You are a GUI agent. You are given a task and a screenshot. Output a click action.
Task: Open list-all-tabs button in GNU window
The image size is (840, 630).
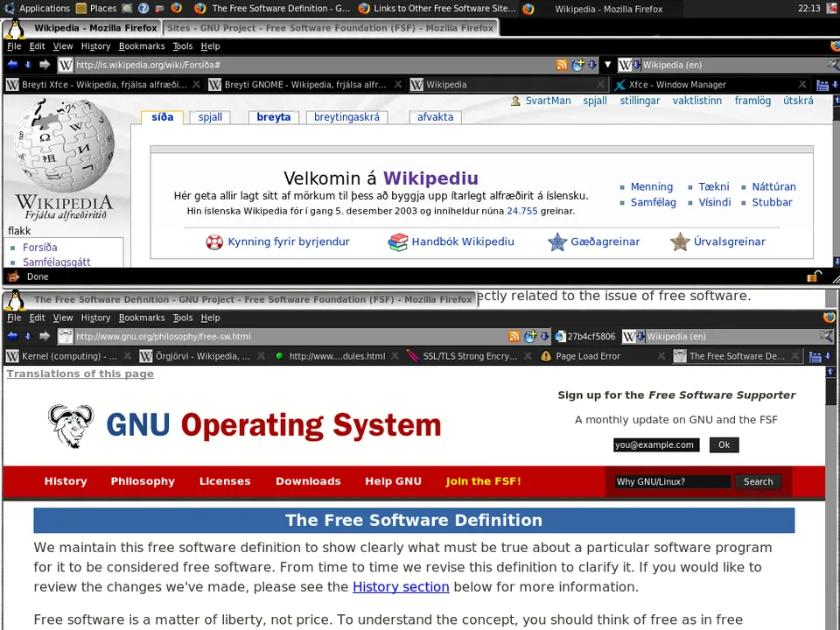[x=815, y=356]
